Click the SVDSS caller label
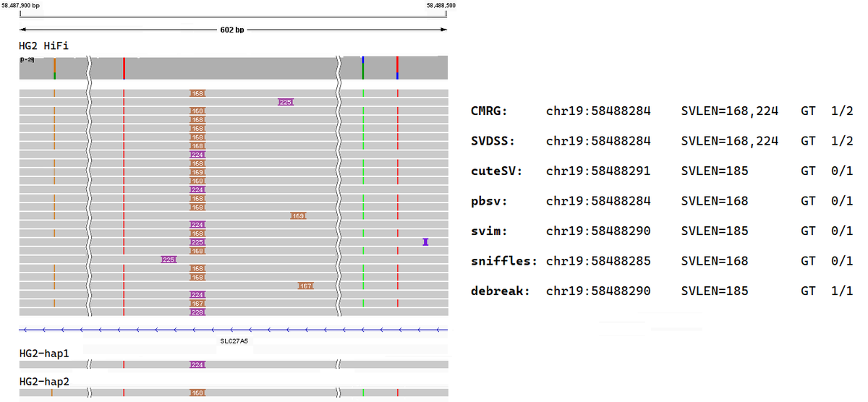This screenshot has height=402, width=868. point(492,141)
